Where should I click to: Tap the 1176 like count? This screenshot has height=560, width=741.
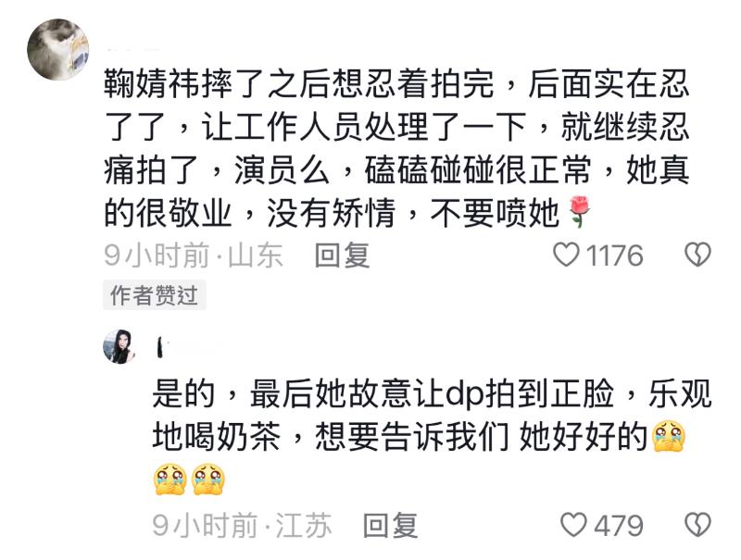pos(614,255)
